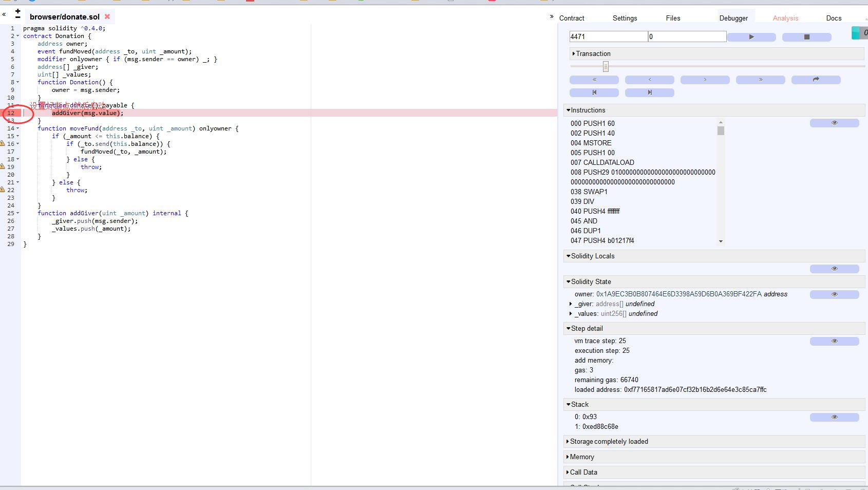868x490 pixels.
Task: Click the warning icon on line 22
Action: [x=3, y=190]
